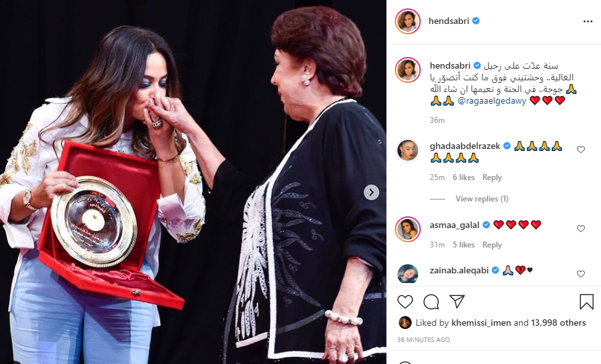Screen dimensions: 601x364
Task: Like asmaa_galal's comment
Action: (x=581, y=229)
